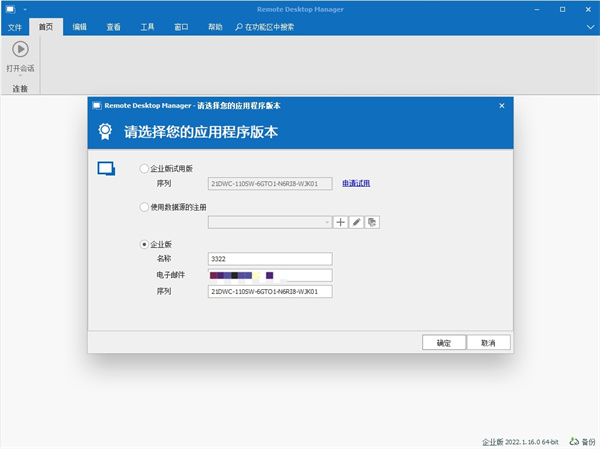
Task: Select the 企业版 radio button
Action: pyautogui.click(x=144, y=244)
